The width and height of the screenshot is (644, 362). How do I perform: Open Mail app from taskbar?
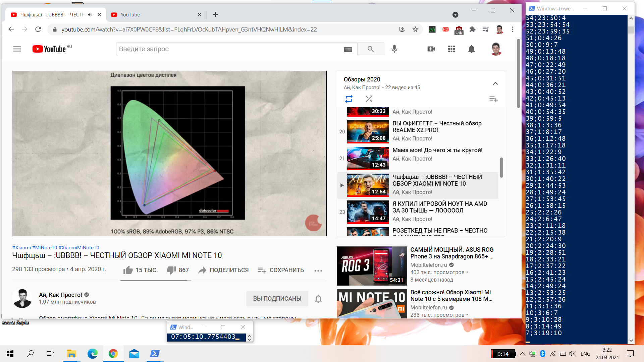[134, 354]
